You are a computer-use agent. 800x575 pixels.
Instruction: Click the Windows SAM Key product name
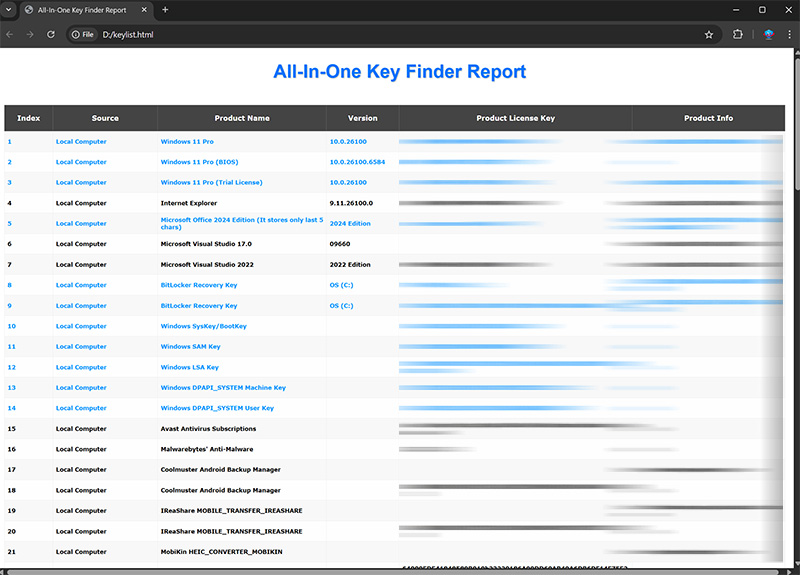(x=190, y=347)
